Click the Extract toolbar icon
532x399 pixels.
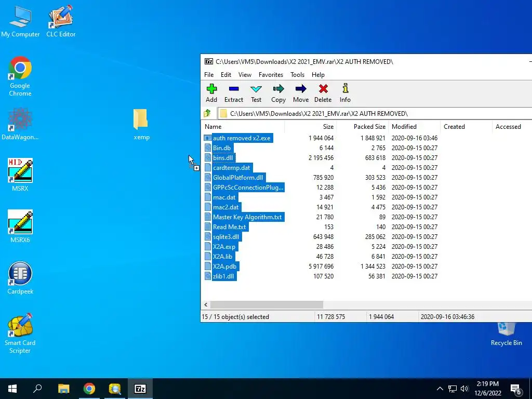pos(234,93)
